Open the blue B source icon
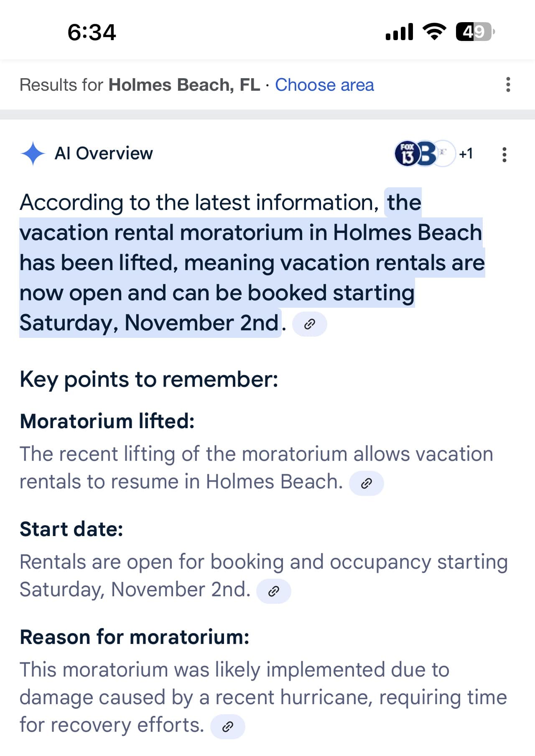Image resolution: width=535 pixels, height=756 pixels. (426, 153)
